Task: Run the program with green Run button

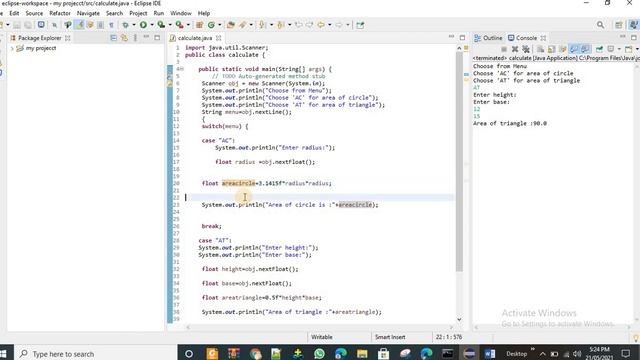Action: pyautogui.click(x=143, y=25)
